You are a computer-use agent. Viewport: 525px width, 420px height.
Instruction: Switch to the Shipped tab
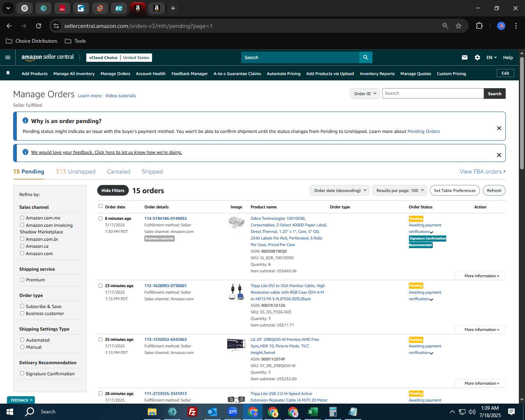[x=152, y=171]
